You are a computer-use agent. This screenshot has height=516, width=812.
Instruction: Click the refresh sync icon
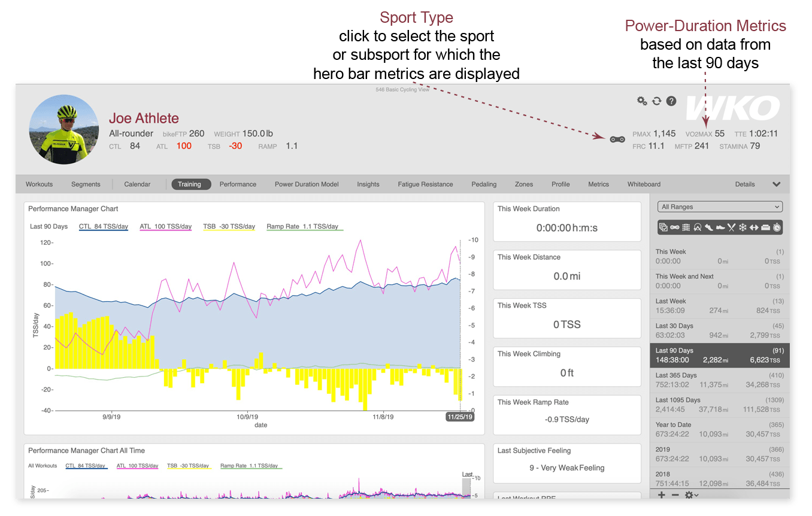(x=657, y=101)
